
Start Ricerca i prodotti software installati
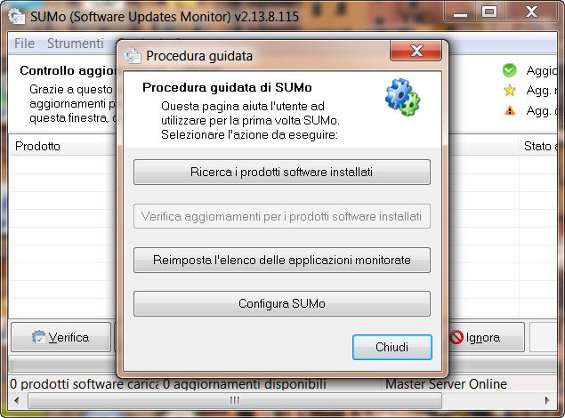tap(282, 172)
